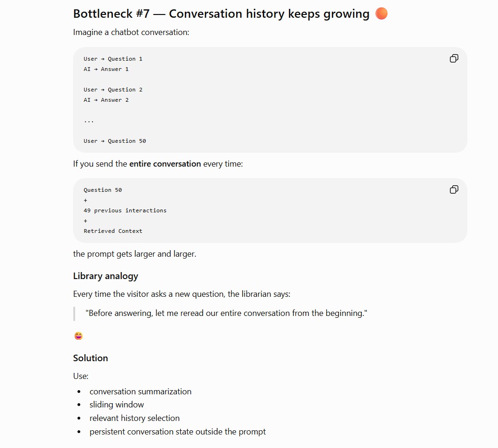Click the '49 previous interactions' code line
This screenshot has height=448, width=498.
coord(125,210)
